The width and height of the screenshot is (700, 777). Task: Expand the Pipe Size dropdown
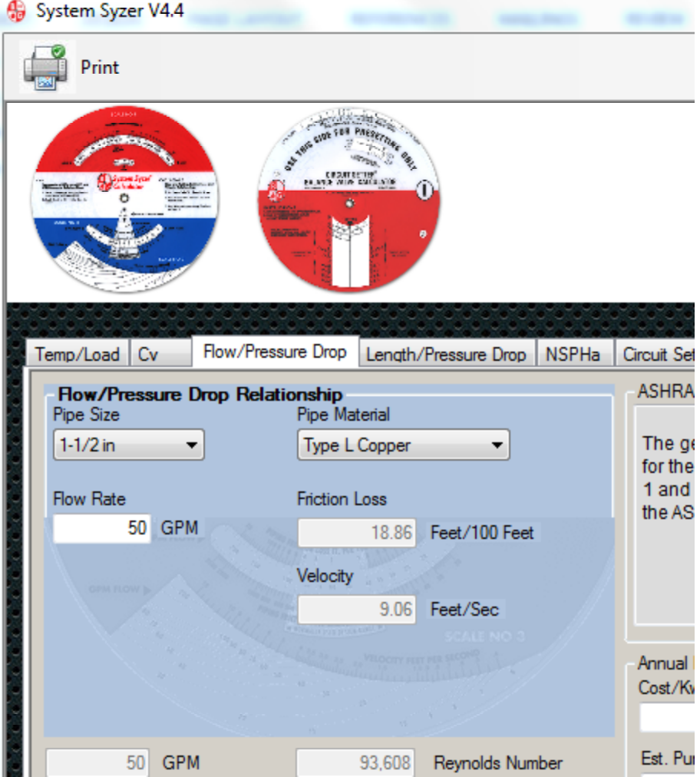(x=128, y=445)
